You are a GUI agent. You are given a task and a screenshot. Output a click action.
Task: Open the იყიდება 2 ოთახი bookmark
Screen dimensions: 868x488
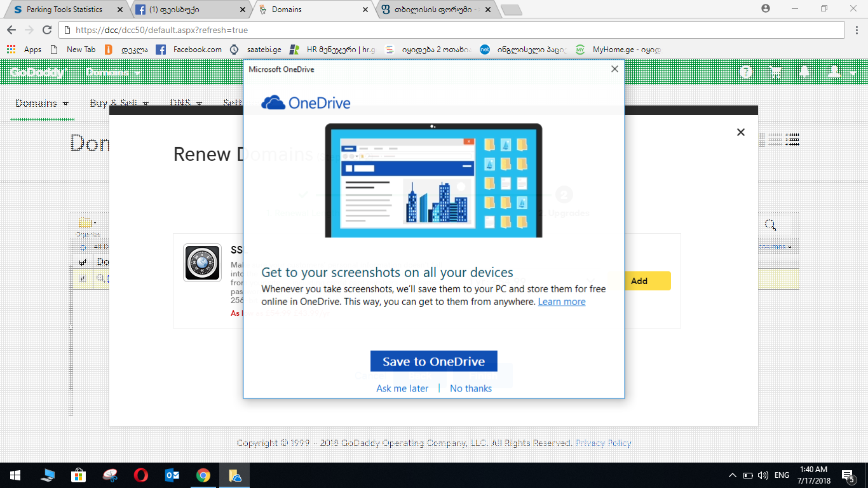click(x=428, y=49)
